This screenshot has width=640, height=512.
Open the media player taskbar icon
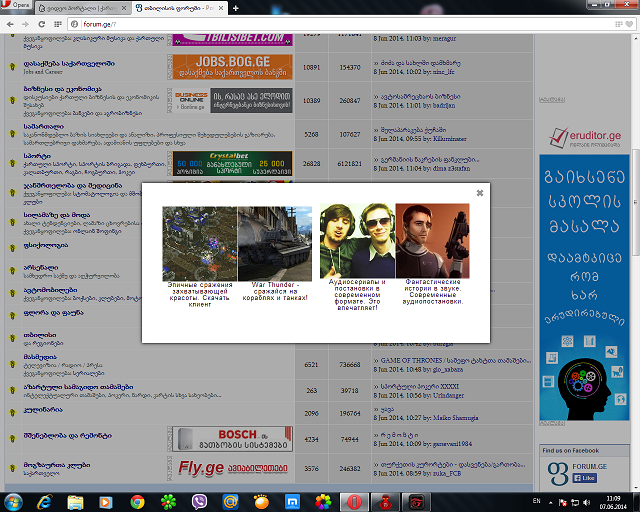pos(106,502)
